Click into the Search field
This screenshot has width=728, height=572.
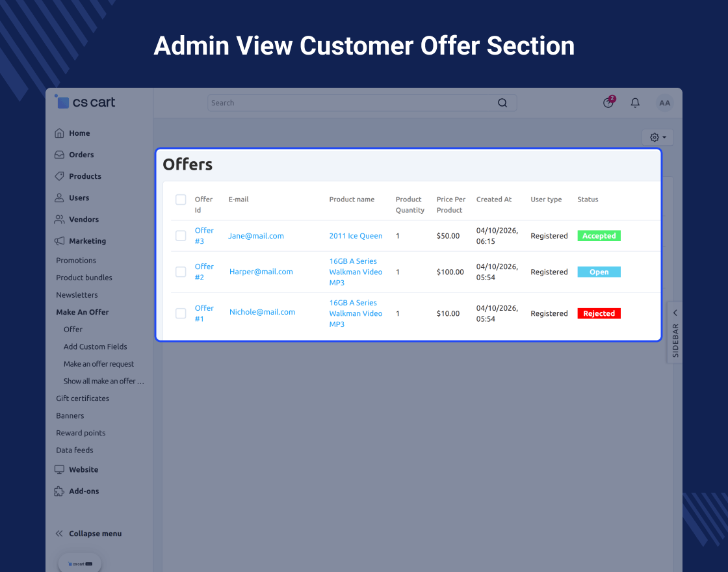point(353,103)
